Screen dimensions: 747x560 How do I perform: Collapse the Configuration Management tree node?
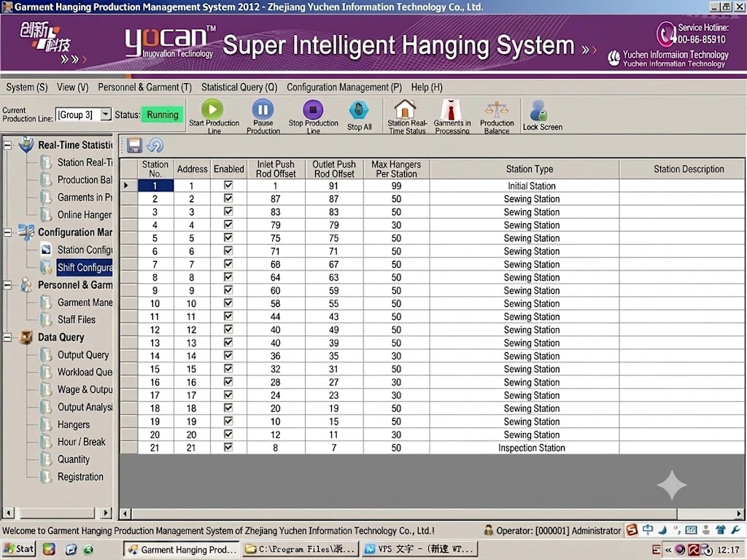pyautogui.click(x=7, y=233)
